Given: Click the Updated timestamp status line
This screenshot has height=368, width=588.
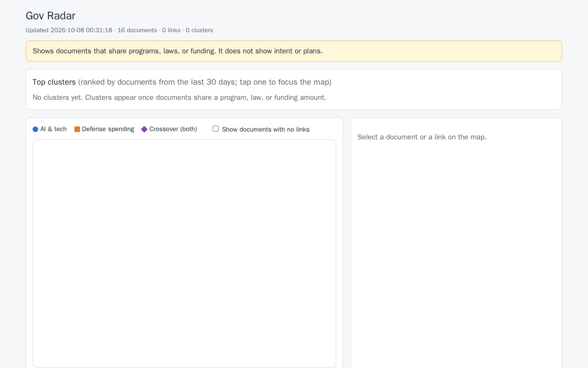Looking at the screenshot, I should click(119, 30).
